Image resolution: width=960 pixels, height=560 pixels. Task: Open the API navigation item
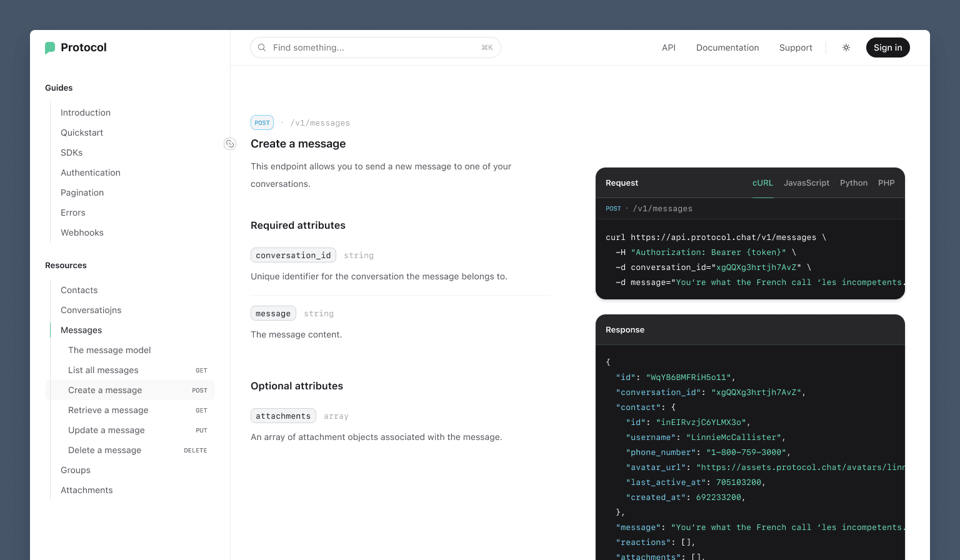pyautogui.click(x=668, y=47)
